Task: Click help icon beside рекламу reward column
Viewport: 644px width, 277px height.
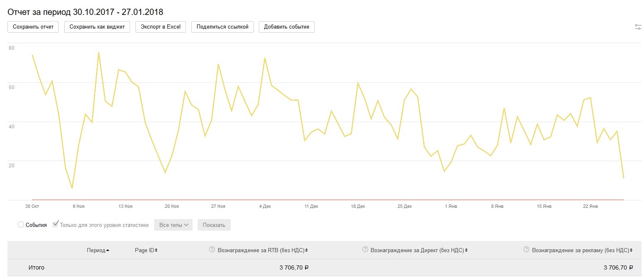Action: coord(526,250)
